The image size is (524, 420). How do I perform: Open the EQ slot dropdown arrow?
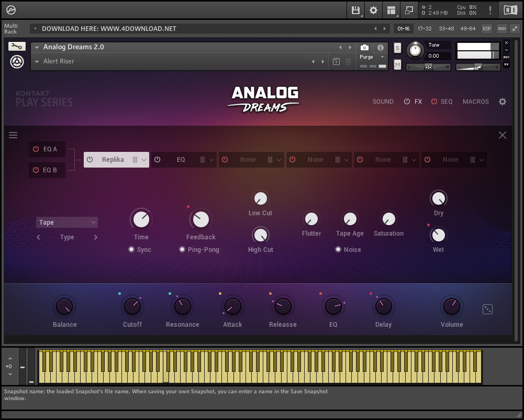pos(211,160)
